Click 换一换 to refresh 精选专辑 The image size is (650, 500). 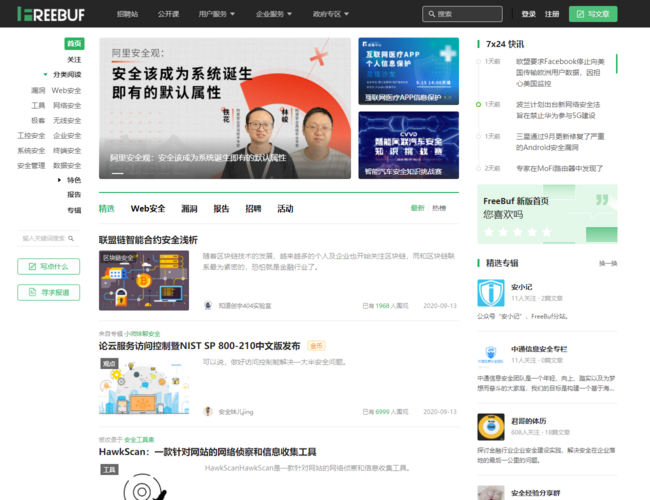tap(608, 263)
